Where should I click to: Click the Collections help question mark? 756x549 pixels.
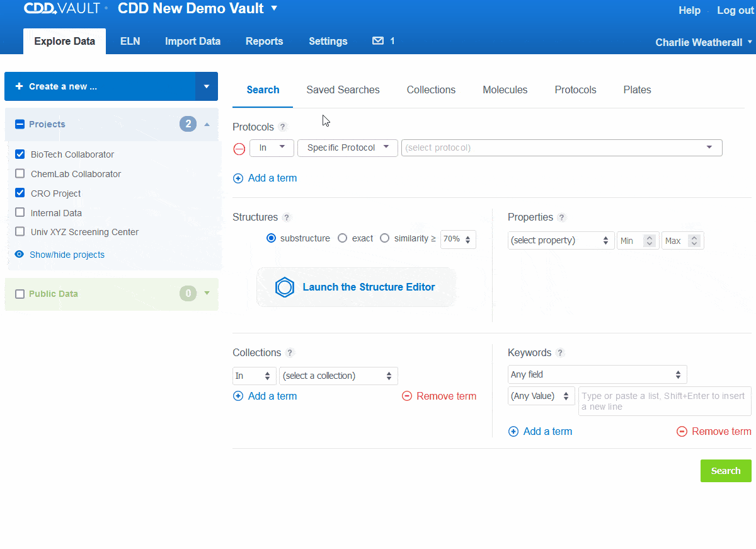point(290,353)
